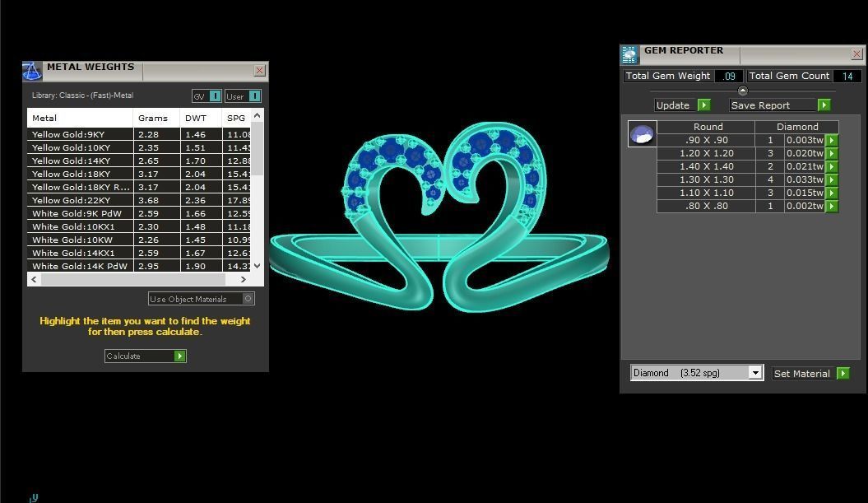Click the DWT column header
The width and height of the screenshot is (868, 503).
[x=201, y=118]
